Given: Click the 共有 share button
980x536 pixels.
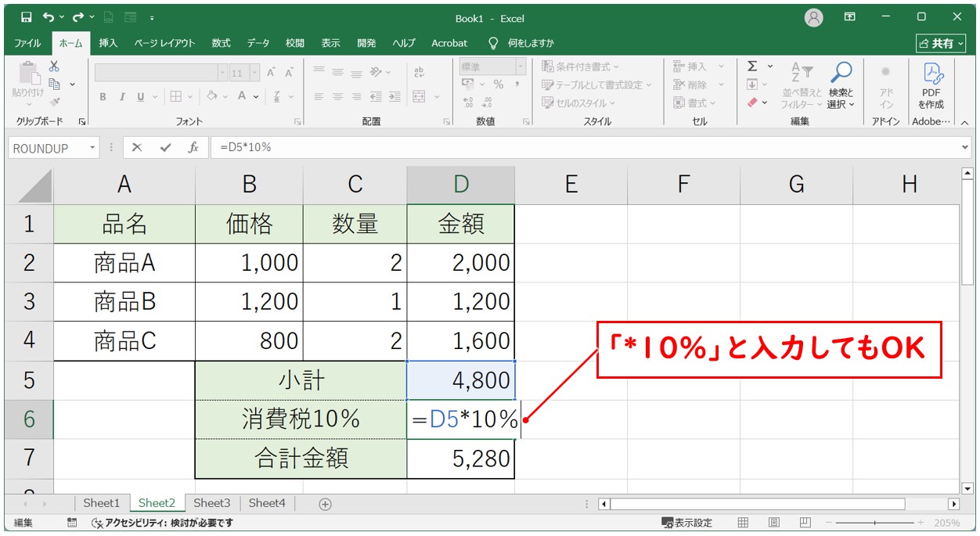Looking at the screenshot, I should click(x=942, y=43).
